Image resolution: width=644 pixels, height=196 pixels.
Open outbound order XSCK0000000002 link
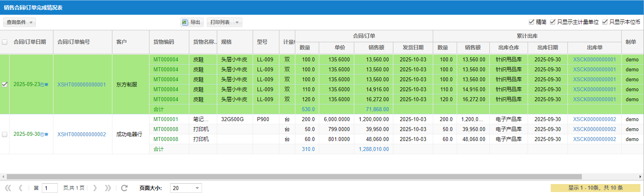594,119
